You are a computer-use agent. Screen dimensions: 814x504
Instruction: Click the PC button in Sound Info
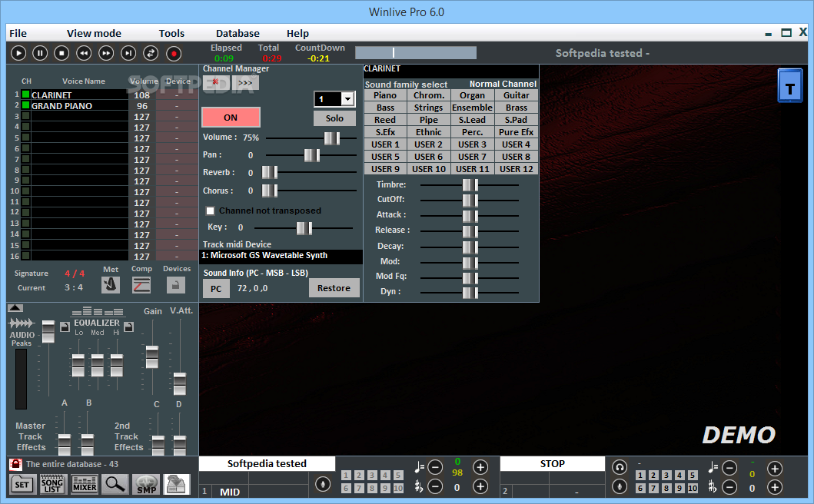coord(217,289)
